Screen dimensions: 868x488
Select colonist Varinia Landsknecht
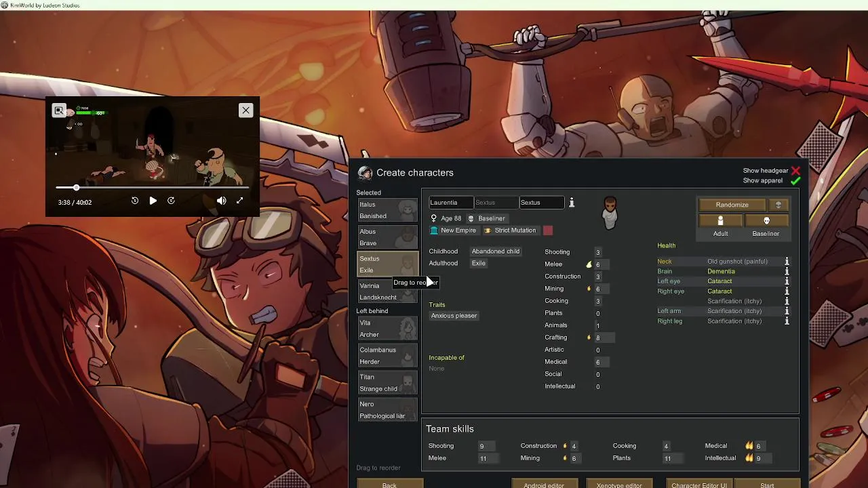pyautogui.click(x=387, y=291)
